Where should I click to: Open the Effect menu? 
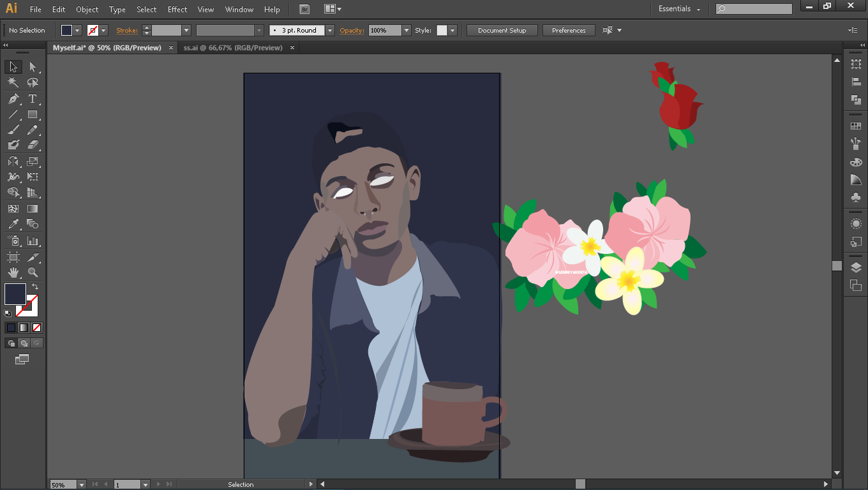coord(177,10)
